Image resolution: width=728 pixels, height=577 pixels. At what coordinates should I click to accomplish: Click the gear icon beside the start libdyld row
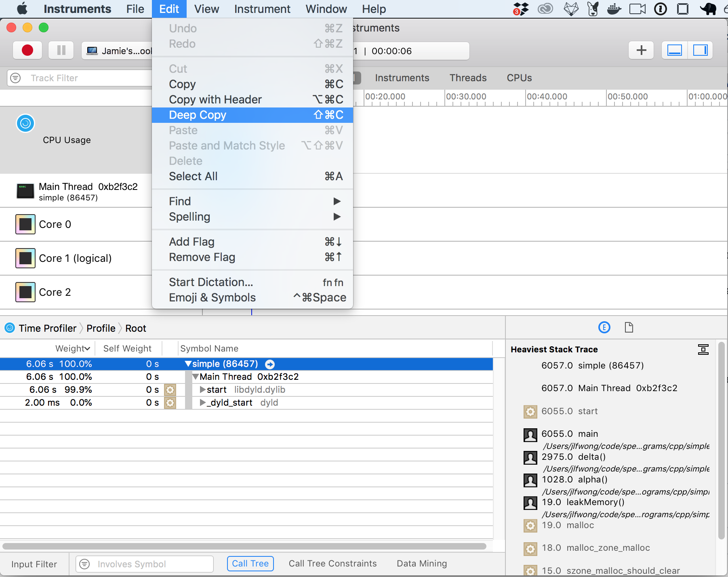point(170,390)
